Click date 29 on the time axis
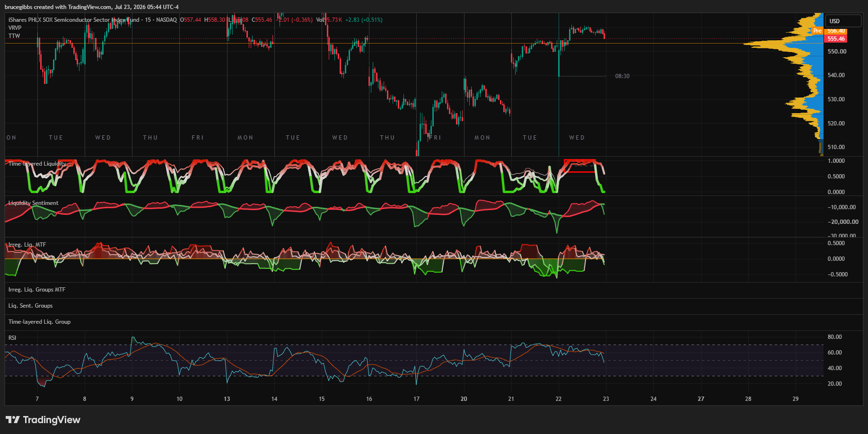Viewport: 868px width, 434px height. point(796,399)
